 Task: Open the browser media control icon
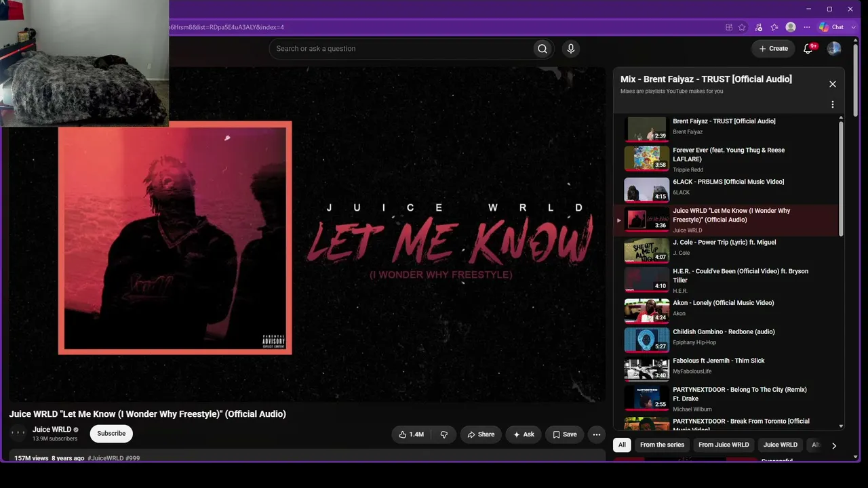tap(758, 27)
